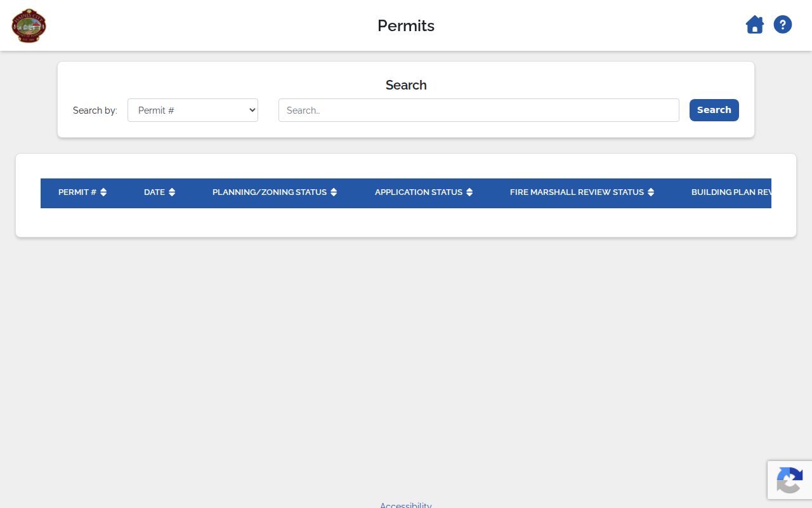
Task: Click the Permit # column header text
Action: click(x=77, y=192)
